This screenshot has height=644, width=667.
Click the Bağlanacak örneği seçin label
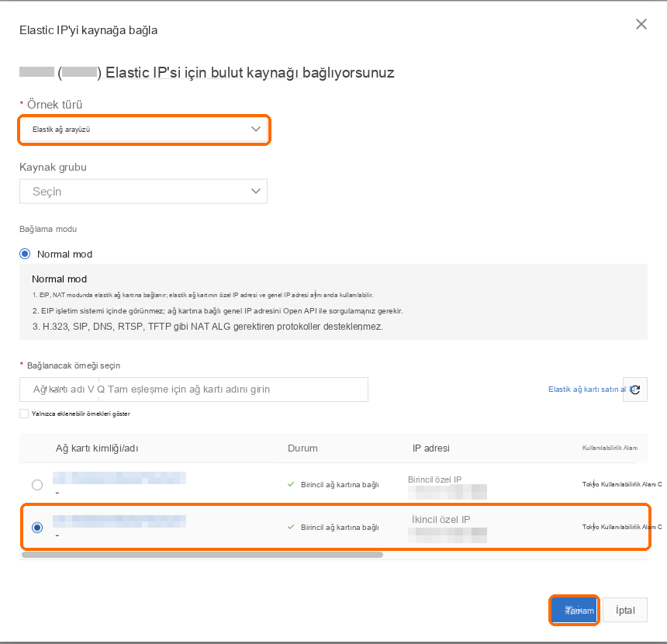point(74,365)
